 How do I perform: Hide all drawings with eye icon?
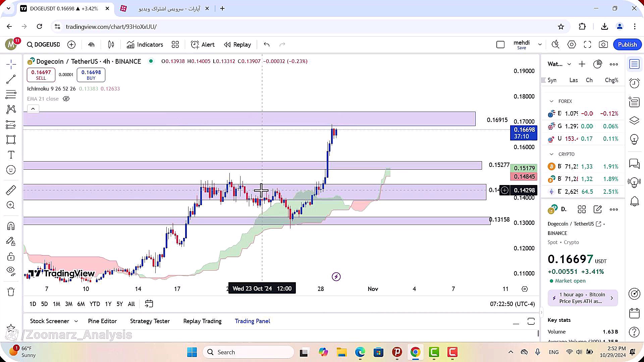[x=11, y=271]
